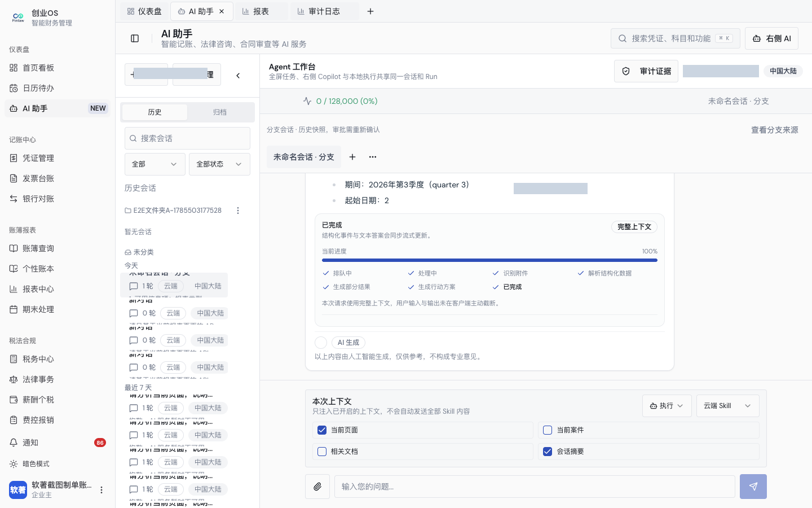Image resolution: width=812 pixels, height=508 pixels.
Task: Close the AI 助手 tab
Action: pos(222,11)
